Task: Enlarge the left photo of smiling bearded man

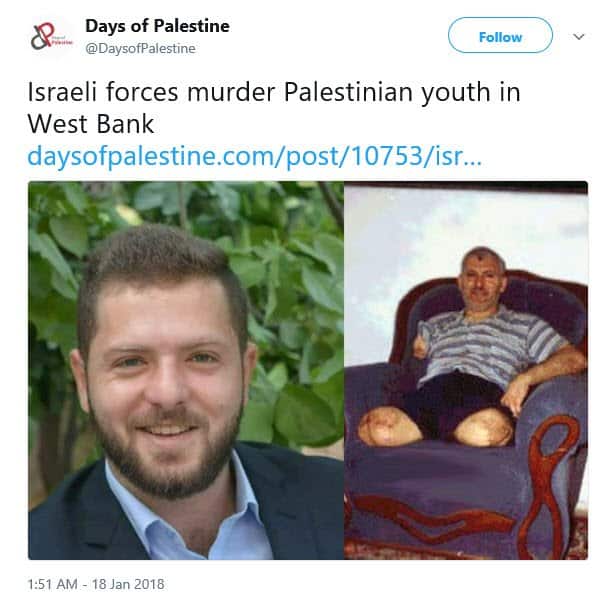Action: [186, 370]
